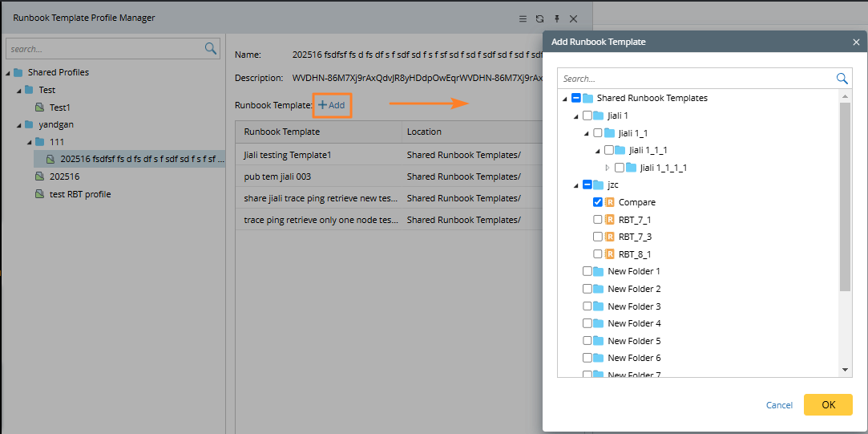
Task: Click the refresh icon in Profile Manager header
Action: tap(539, 18)
